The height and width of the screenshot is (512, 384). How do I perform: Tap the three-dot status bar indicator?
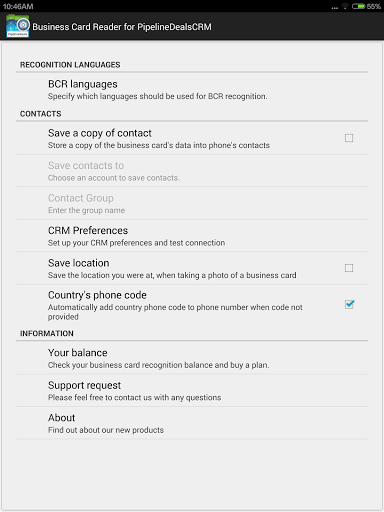pos(335,8)
